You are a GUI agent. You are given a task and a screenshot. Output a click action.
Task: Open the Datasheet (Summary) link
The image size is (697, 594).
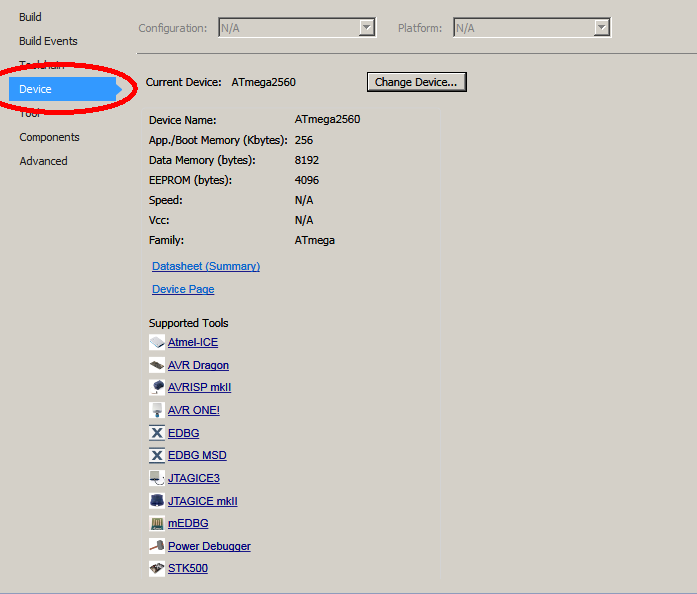coord(206,266)
